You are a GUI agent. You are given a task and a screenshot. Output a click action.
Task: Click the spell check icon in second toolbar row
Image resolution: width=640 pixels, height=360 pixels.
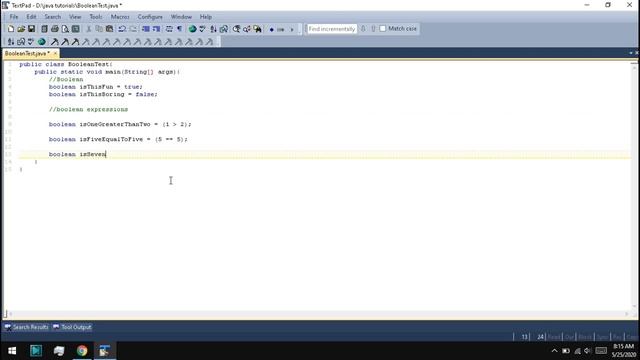[31, 42]
